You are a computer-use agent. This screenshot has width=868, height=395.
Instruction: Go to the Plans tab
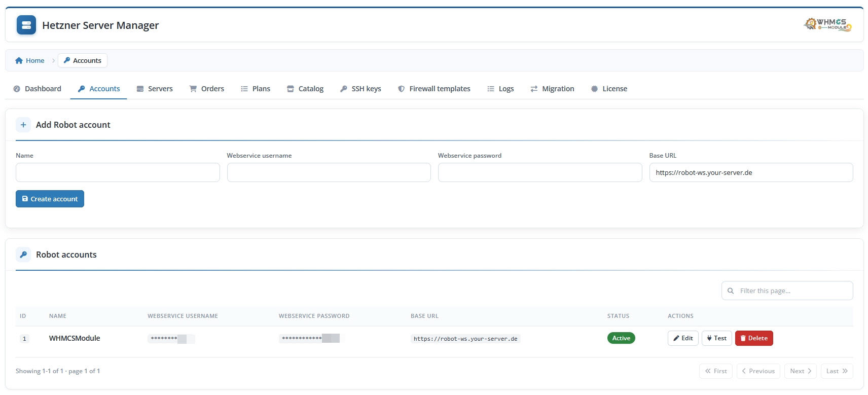[x=256, y=89]
